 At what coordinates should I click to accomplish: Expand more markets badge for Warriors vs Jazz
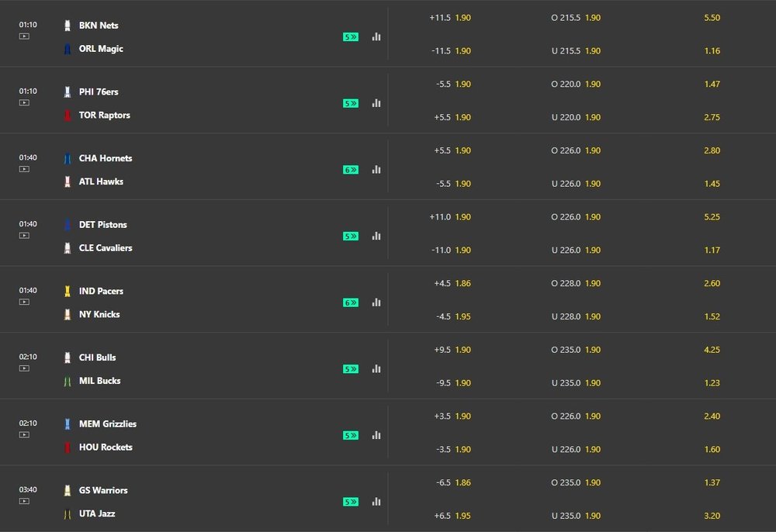tap(351, 503)
